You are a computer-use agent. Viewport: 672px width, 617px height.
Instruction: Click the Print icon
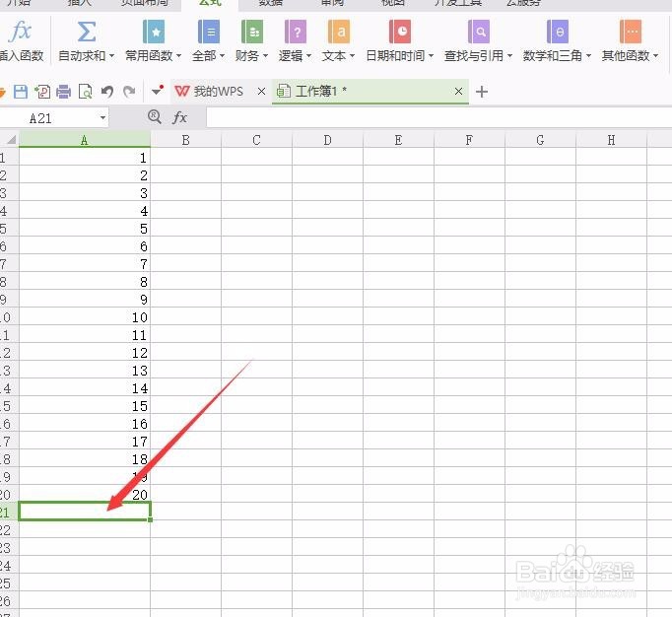tap(63, 92)
